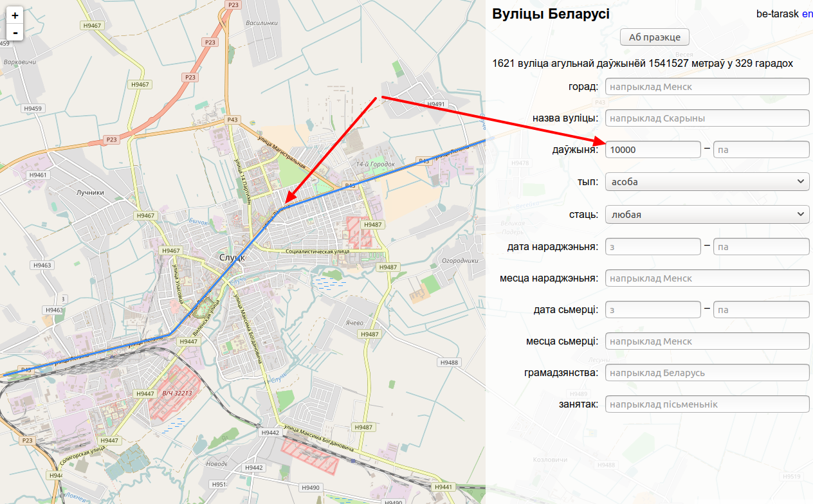Click the 'дата сьмерці' from field
Screen dimensions: 813x504
coord(653,310)
